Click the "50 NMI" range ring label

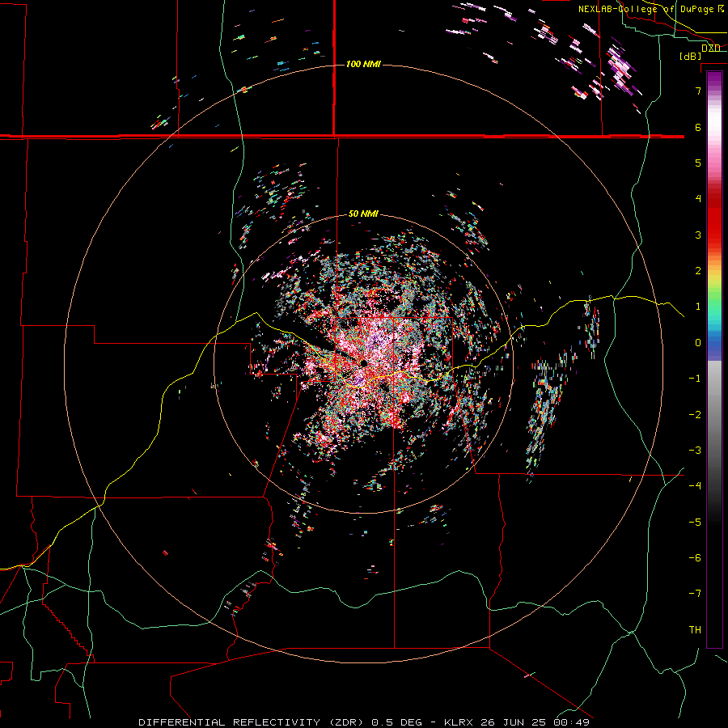click(x=363, y=214)
